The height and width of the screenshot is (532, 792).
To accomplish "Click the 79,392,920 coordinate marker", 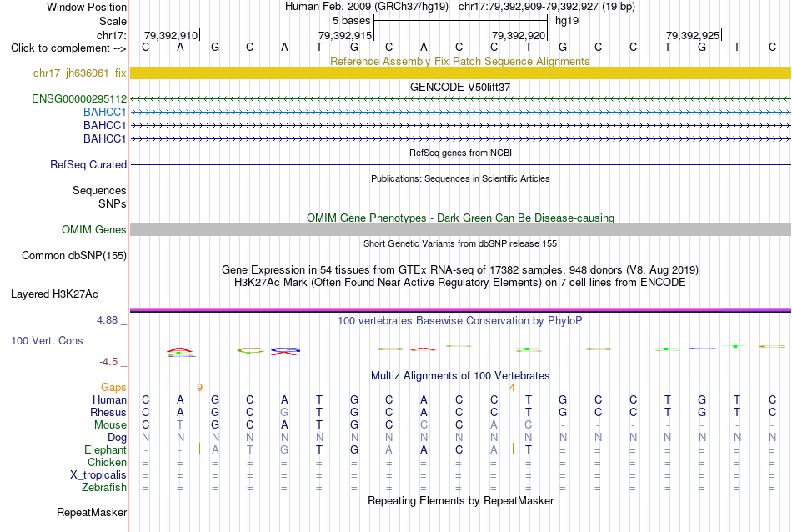I will click(519, 35).
